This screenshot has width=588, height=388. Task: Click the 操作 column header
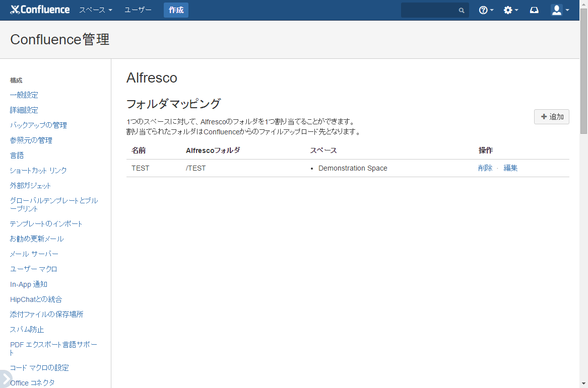click(485, 150)
